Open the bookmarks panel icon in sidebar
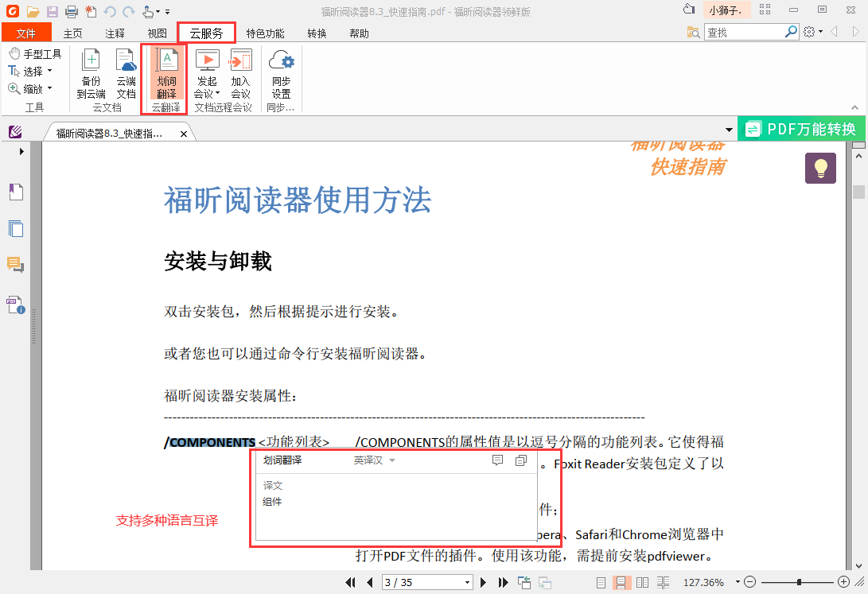The image size is (868, 594). [x=16, y=192]
